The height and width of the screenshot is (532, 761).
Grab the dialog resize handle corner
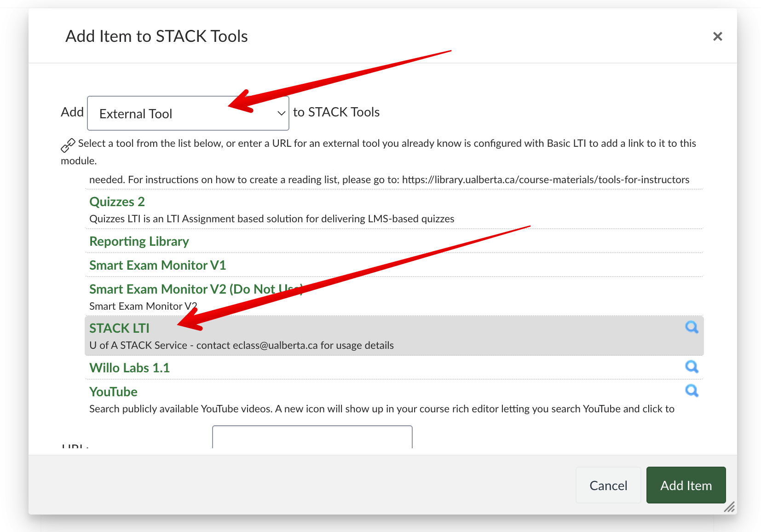pos(730,507)
